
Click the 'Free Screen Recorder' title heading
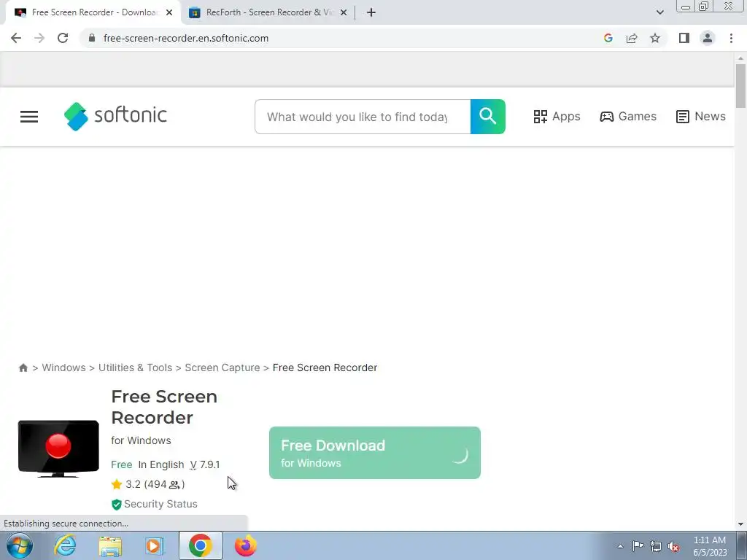(x=164, y=407)
